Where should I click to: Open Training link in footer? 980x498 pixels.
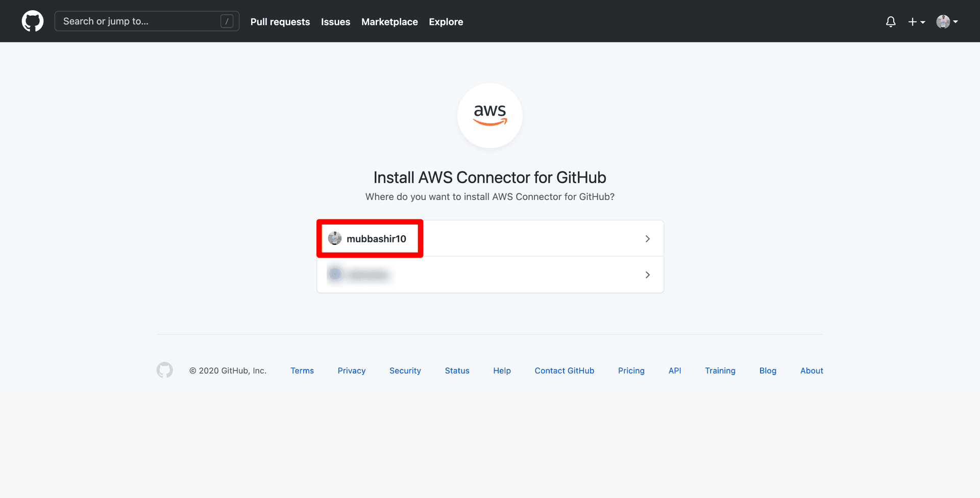(720, 370)
